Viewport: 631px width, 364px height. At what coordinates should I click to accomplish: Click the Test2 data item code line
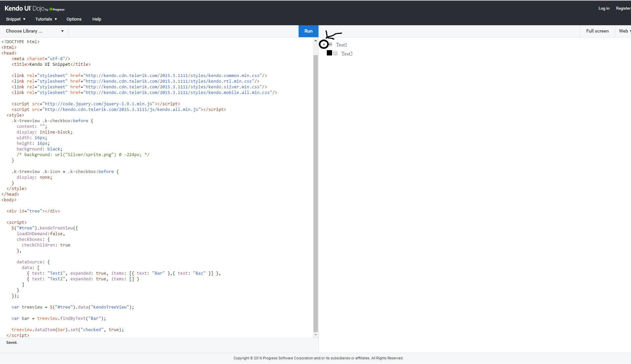click(x=83, y=279)
